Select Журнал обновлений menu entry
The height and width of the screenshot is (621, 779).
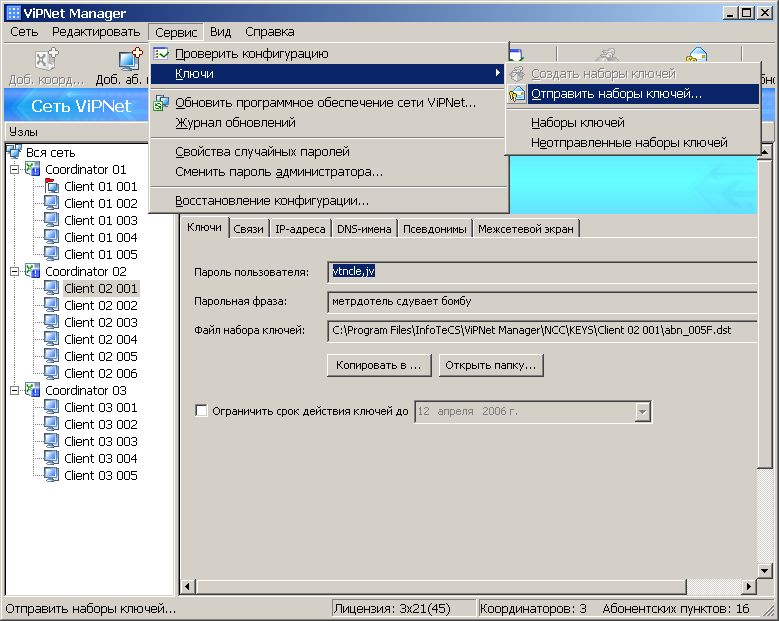pos(329,122)
